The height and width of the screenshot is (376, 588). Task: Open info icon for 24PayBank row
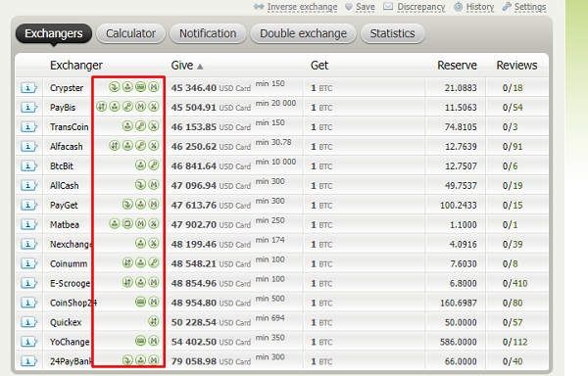click(28, 361)
